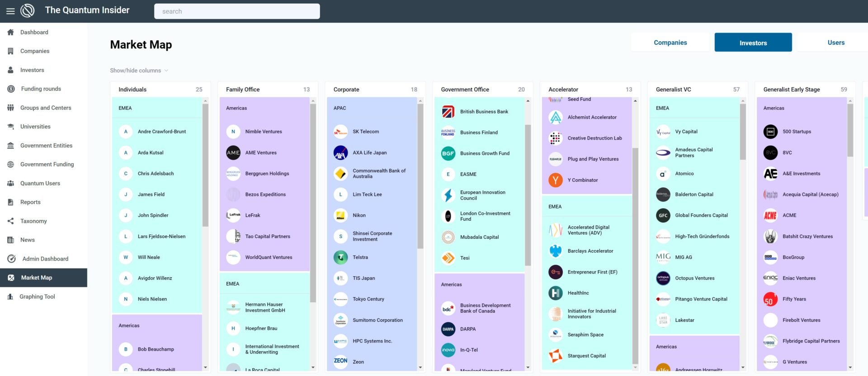This screenshot has height=376, width=868.
Task: Click the AME Ventures logo icon
Action: (233, 152)
